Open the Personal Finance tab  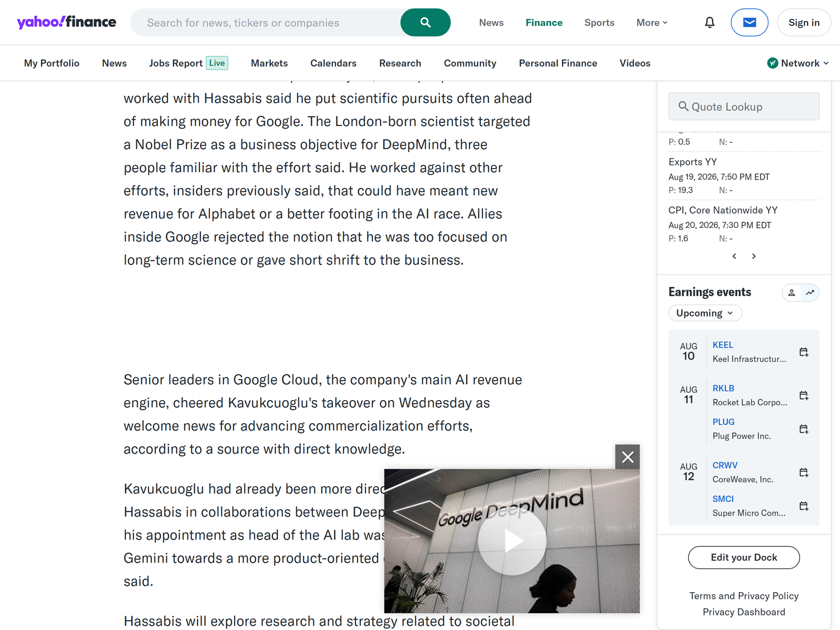point(558,63)
